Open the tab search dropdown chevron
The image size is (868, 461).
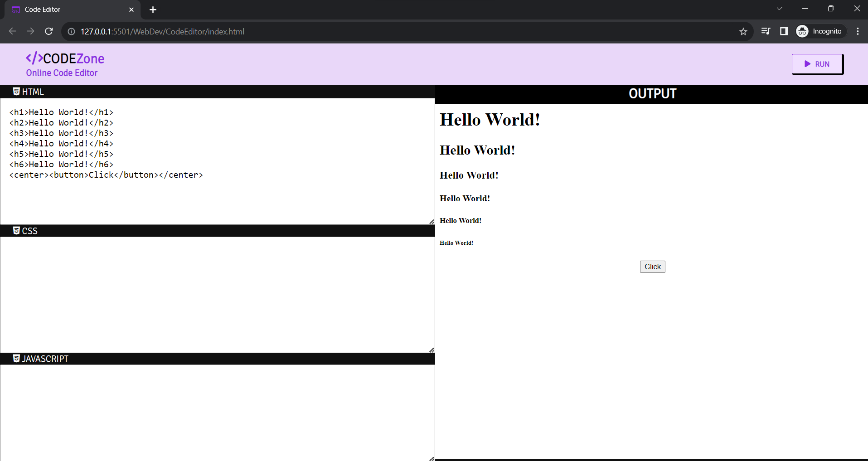point(779,8)
